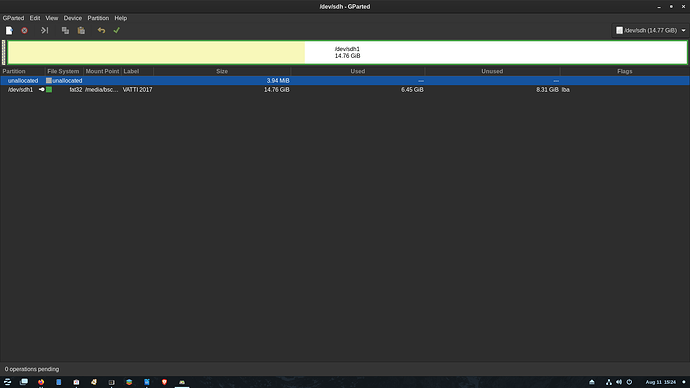Click the Resize/Move partition toolbar icon
690x388 pixels.
(x=44, y=30)
